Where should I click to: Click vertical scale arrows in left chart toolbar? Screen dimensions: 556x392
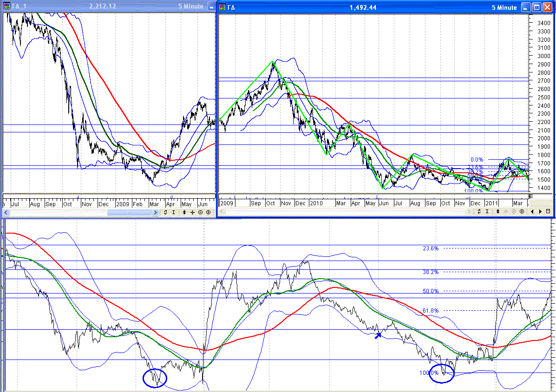[x=184, y=212]
